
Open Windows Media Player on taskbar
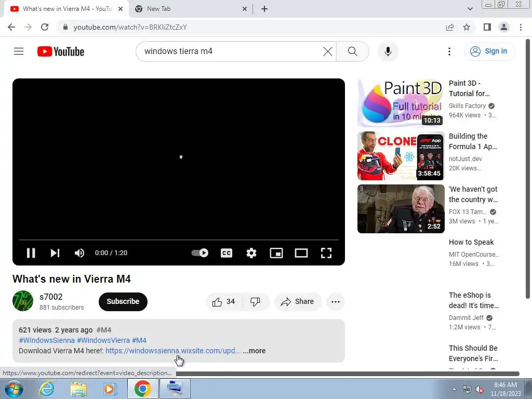[x=110, y=389]
